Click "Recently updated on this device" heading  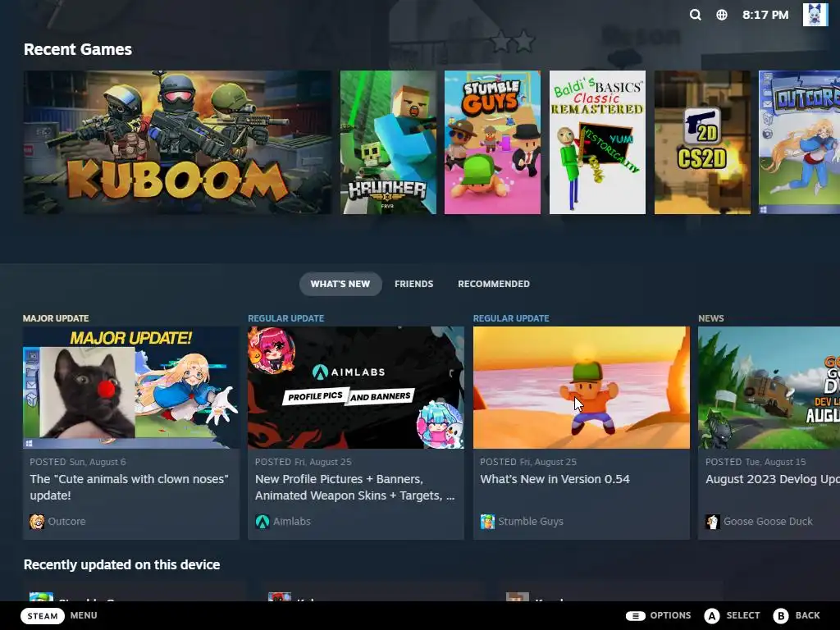(121, 564)
